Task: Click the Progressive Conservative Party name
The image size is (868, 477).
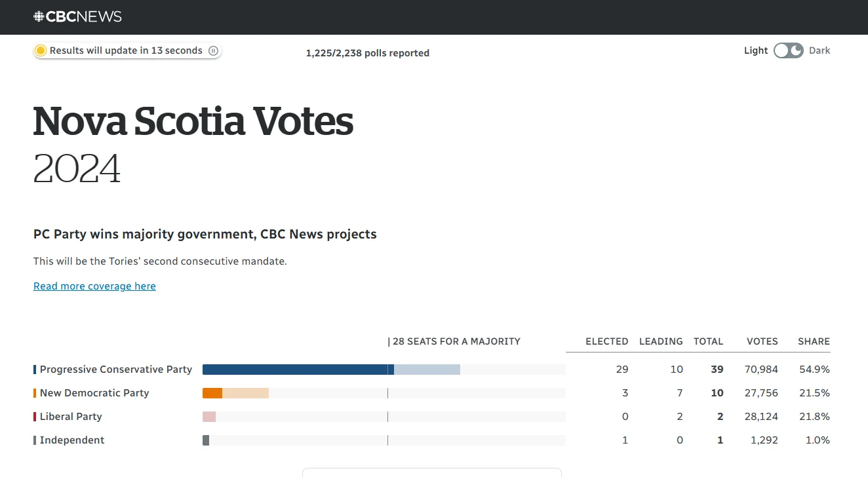Action: tap(116, 370)
